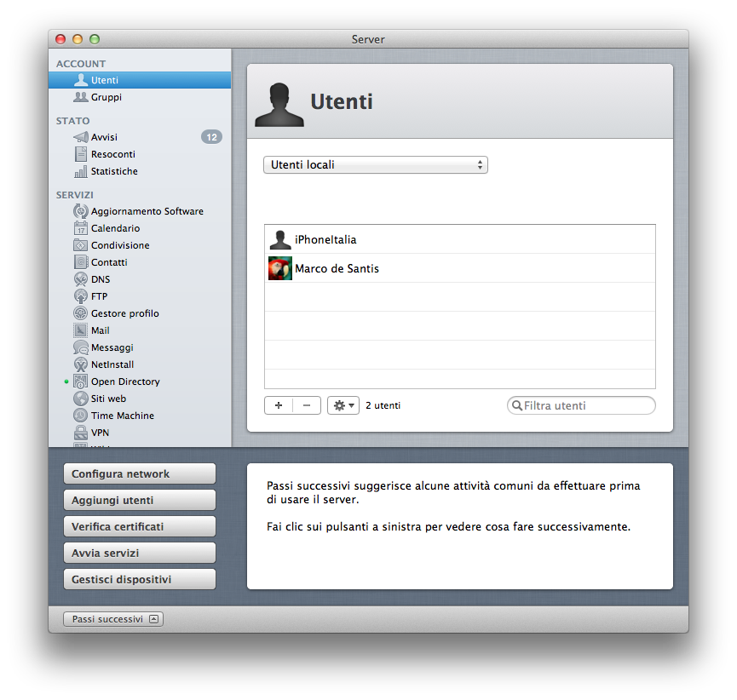Open the Utenti locali dropdown
This screenshot has height=700, width=737.
(376, 165)
